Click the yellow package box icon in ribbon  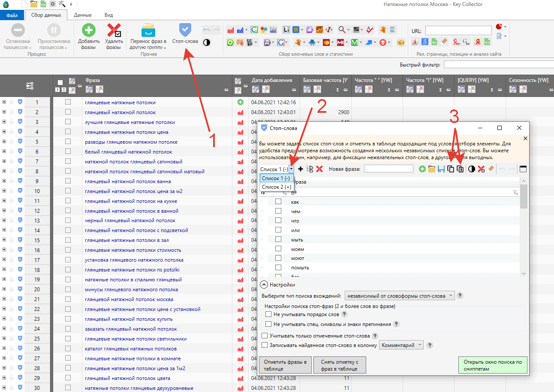401,42
